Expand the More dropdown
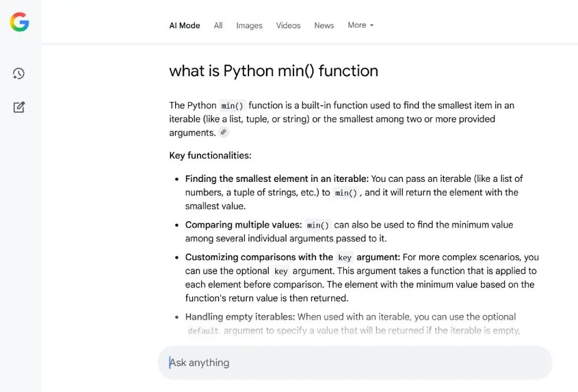Image resolution: width=578 pixels, height=392 pixels. click(361, 25)
